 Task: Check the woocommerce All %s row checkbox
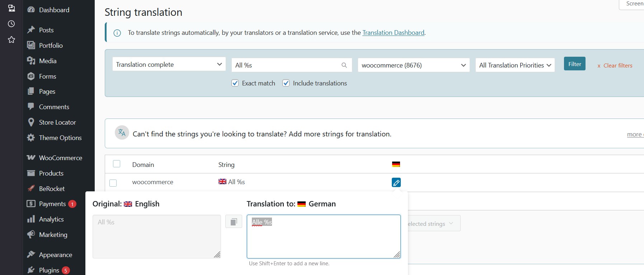coord(113,183)
